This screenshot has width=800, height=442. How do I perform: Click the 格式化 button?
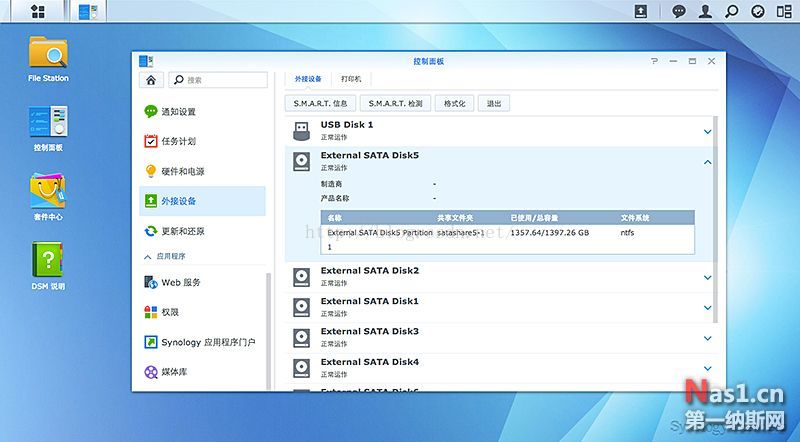(455, 103)
